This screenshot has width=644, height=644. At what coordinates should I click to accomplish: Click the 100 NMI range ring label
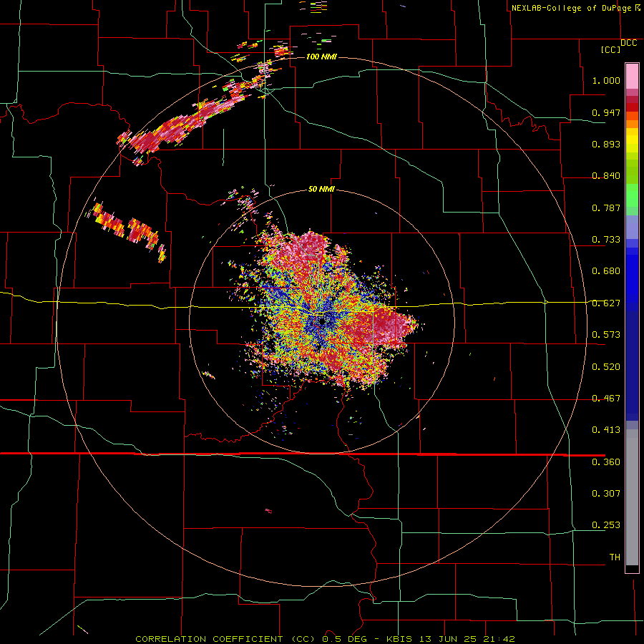(x=321, y=57)
